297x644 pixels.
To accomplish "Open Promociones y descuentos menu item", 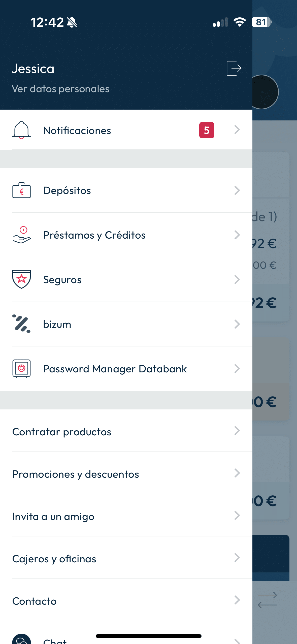I will [76, 474].
